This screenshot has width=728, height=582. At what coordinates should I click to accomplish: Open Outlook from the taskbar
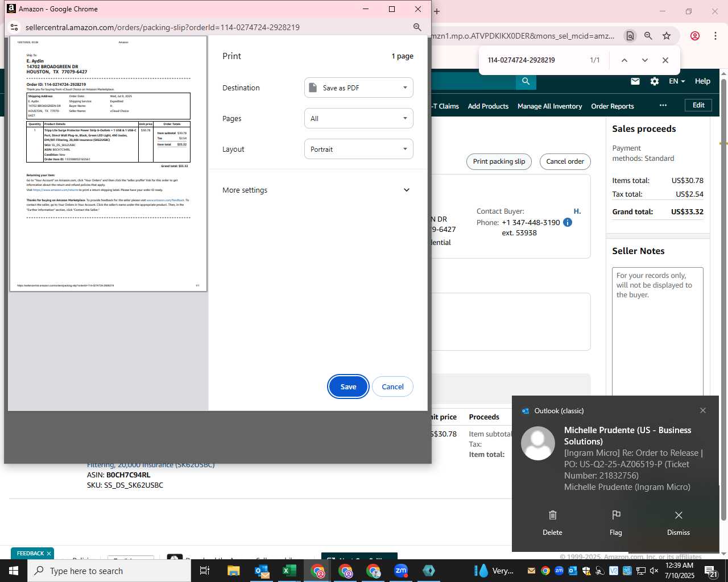coord(262,571)
